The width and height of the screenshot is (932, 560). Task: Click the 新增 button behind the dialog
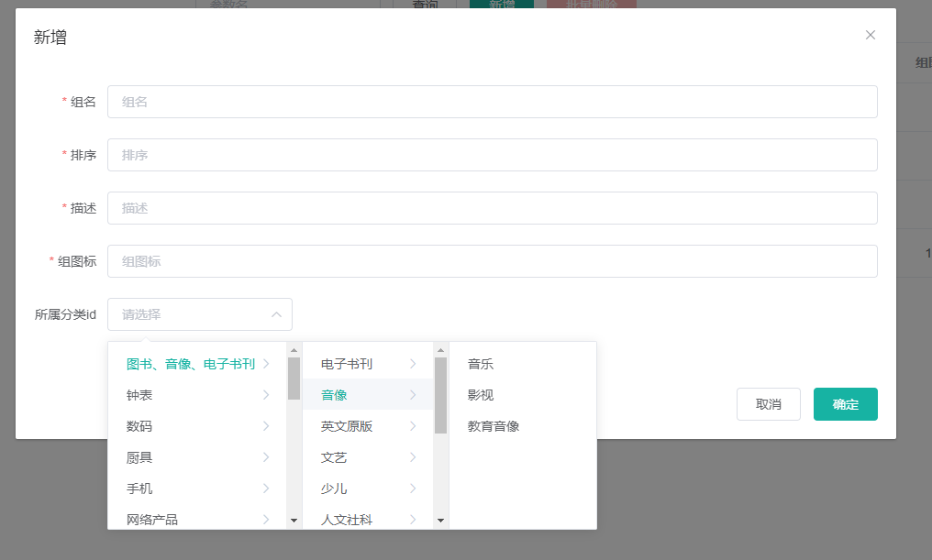point(502,5)
